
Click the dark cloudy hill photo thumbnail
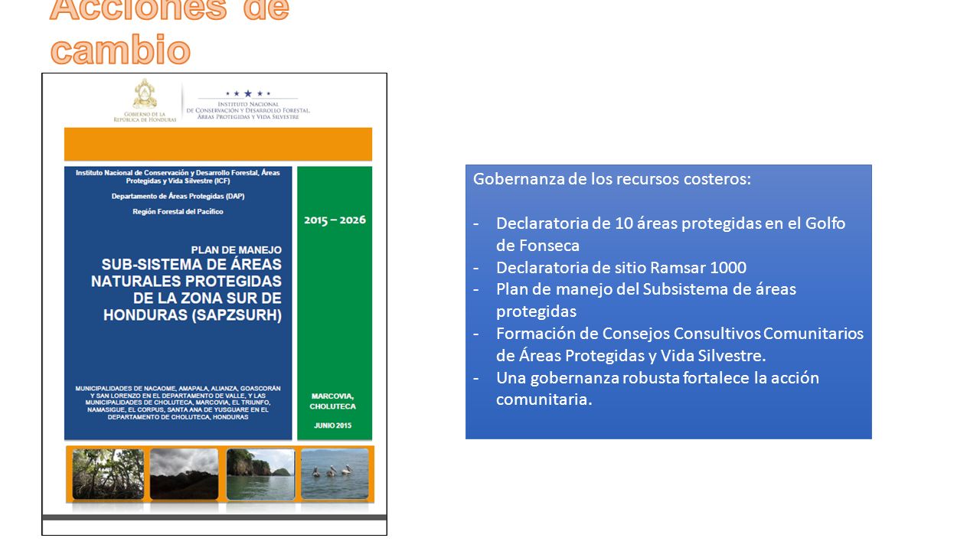coord(185,474)
